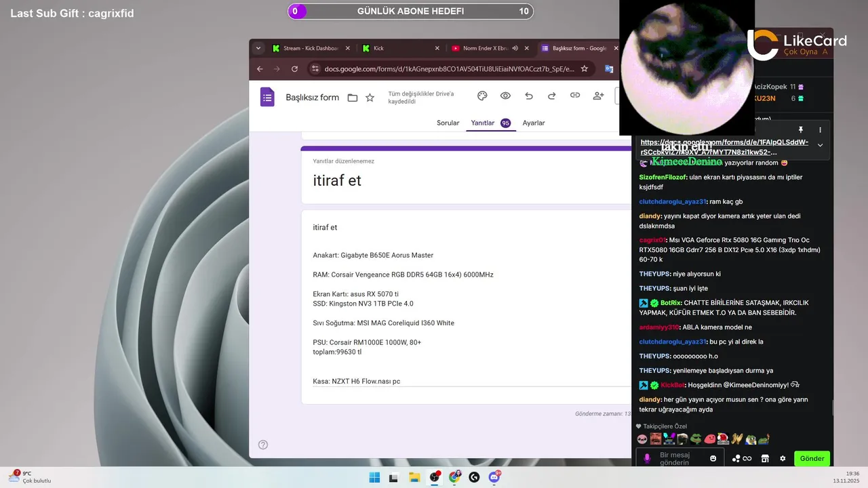This screenshot has height=488, width=868.
Task: Close the Kick tab
Action: click(437, 48)
